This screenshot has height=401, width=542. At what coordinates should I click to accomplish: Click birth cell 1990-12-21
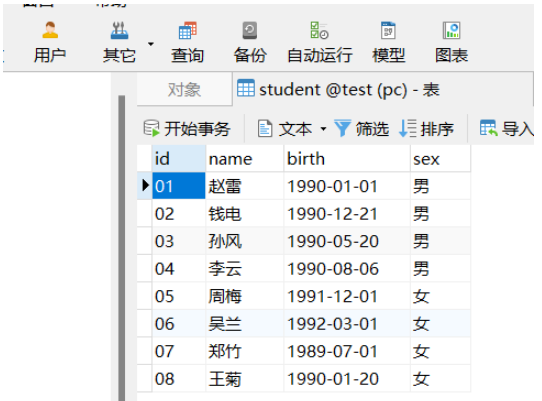point(347,214)
